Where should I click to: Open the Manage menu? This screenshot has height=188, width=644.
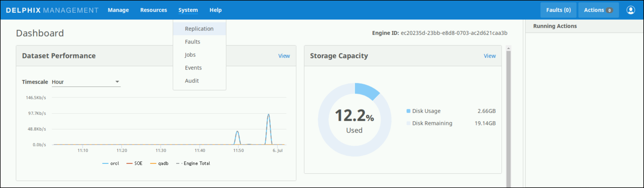[x=118, y=10]
